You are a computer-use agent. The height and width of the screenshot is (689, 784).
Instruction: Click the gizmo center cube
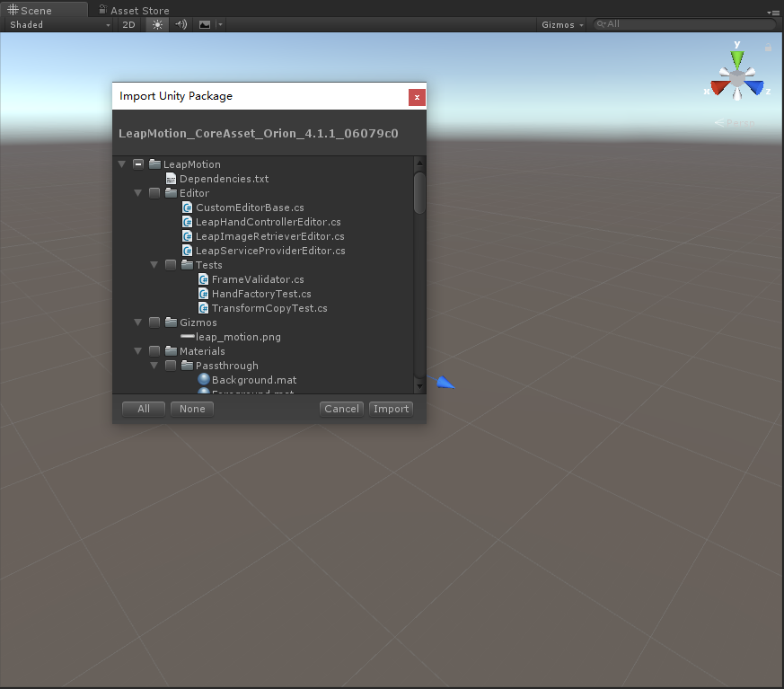737,78
